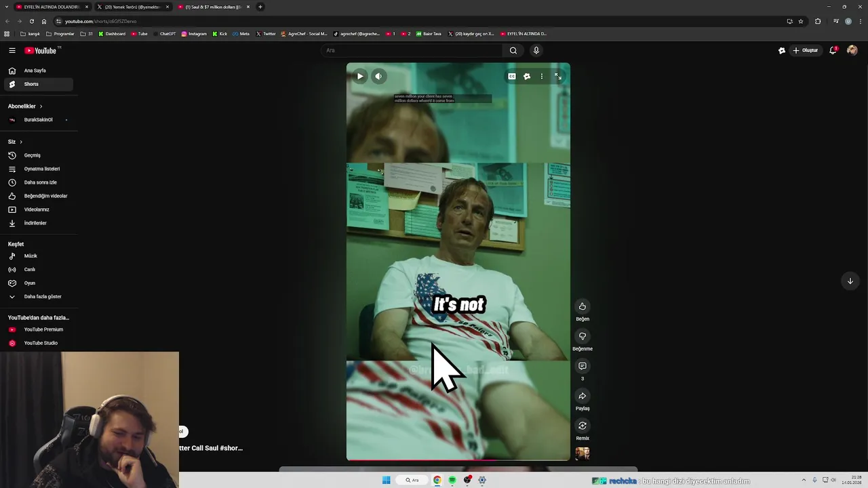Open browser extensions puzzle icon

point(818,21)
